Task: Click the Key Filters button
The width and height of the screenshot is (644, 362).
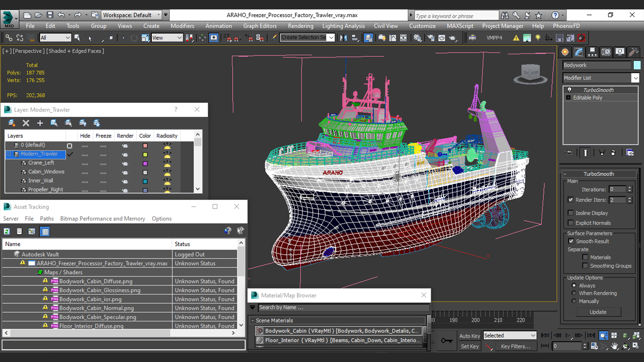Action: tap(515, 346)
